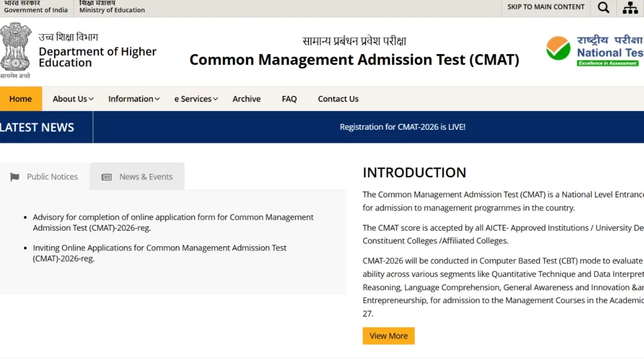Open the Contact Us page
Image resolution: width=644 pixels, height=358 pixels.
click(x=338, y=99)
